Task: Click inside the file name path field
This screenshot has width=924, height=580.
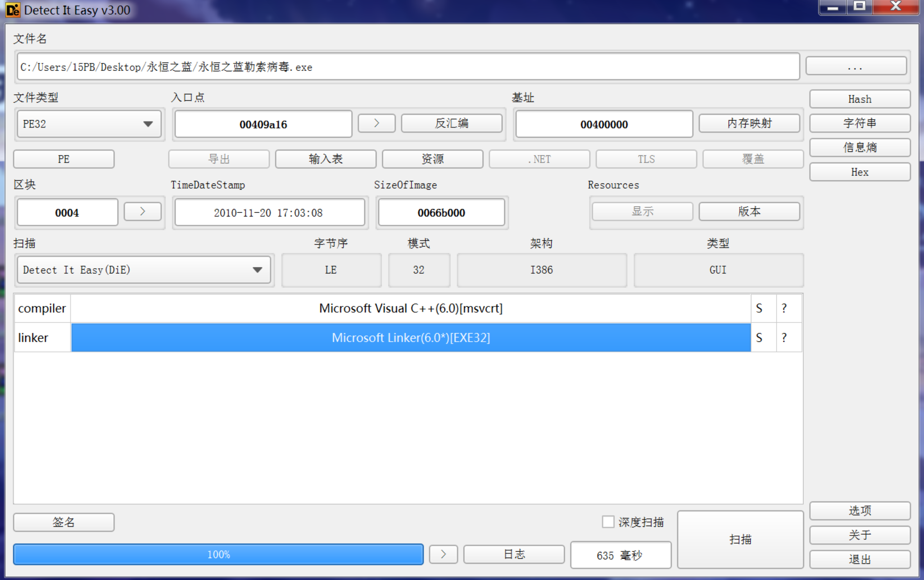Action: pos(408,67)
